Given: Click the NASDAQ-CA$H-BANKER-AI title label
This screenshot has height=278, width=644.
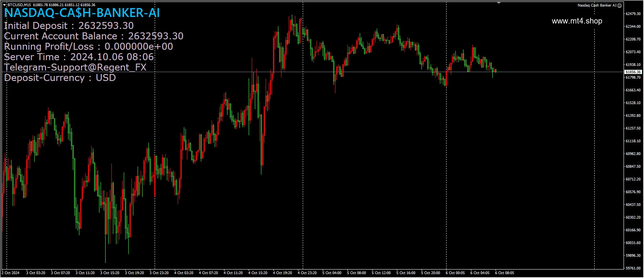Looking at the screenshot, I should 82,13.
